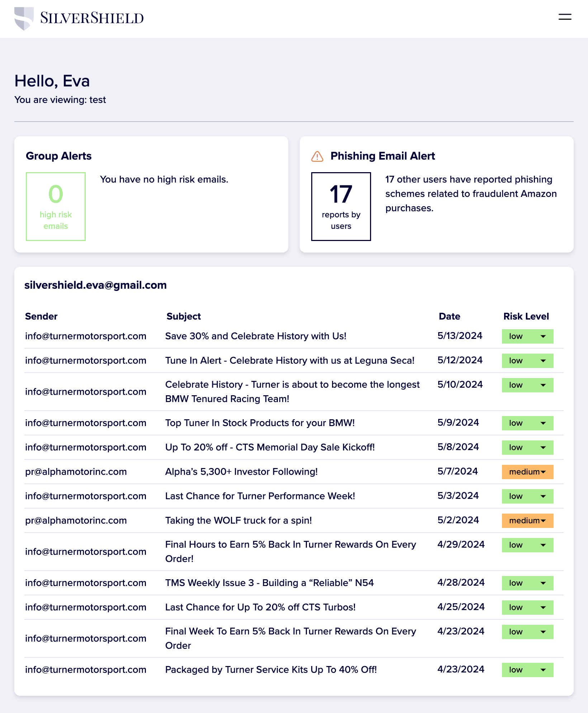This screenshot has height=713, width=588.
Task: Select subject 'Packaged by Turner Service Kits Up To 40% Off!'
Action: (x=271, y=670)
